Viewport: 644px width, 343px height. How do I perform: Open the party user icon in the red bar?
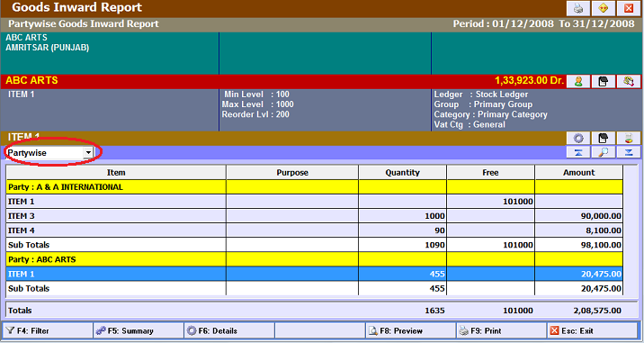pyautogui.click(x=578, y=81)
